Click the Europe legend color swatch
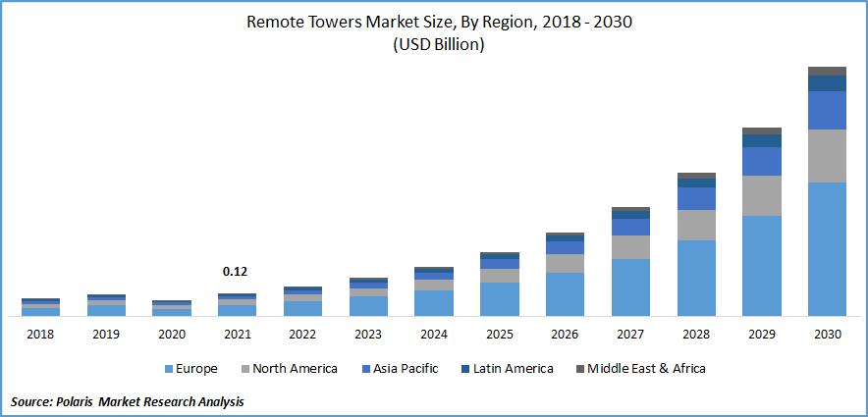The height and width of the screenshot is (417, 868). (170, 369)
